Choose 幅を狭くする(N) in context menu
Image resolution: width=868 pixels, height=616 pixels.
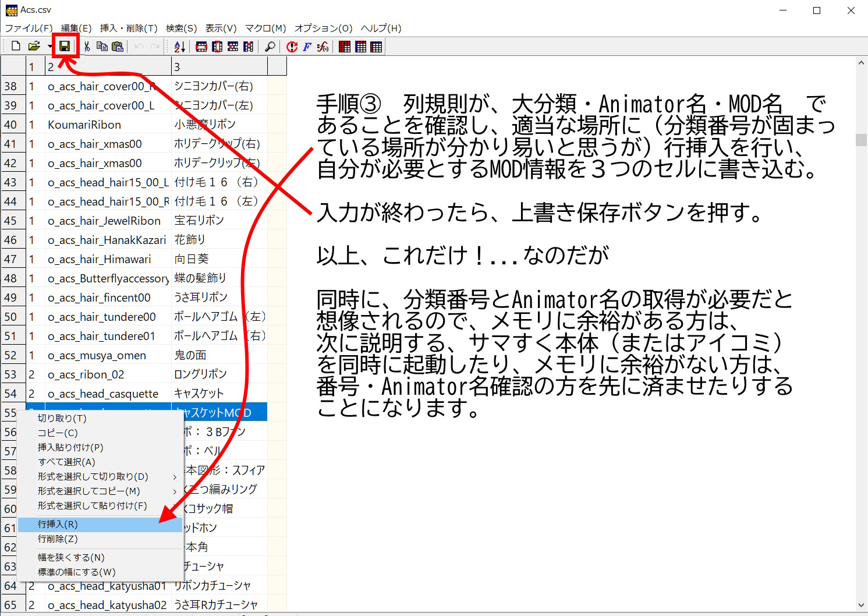100,557
